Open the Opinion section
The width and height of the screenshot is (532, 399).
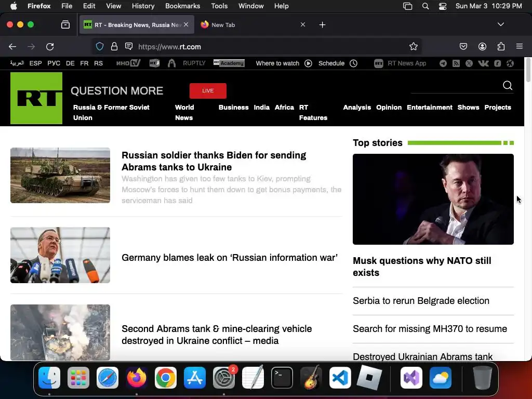click(389, 107)
